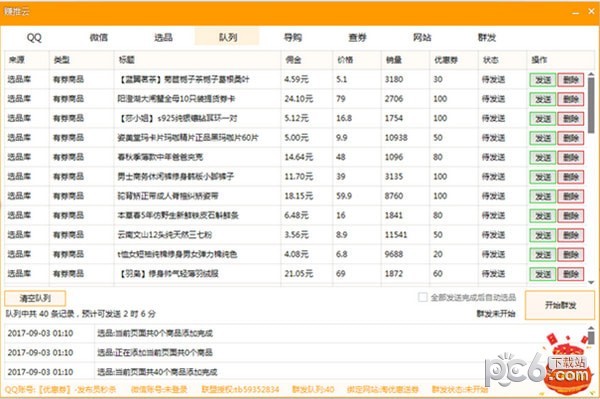Screen dimensions: 600x399
Task: Switch to the QQ tab
Action: pos(34,37)
